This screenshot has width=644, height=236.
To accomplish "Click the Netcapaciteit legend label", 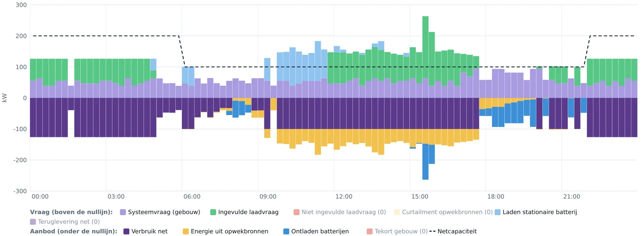I will [457, 231].
